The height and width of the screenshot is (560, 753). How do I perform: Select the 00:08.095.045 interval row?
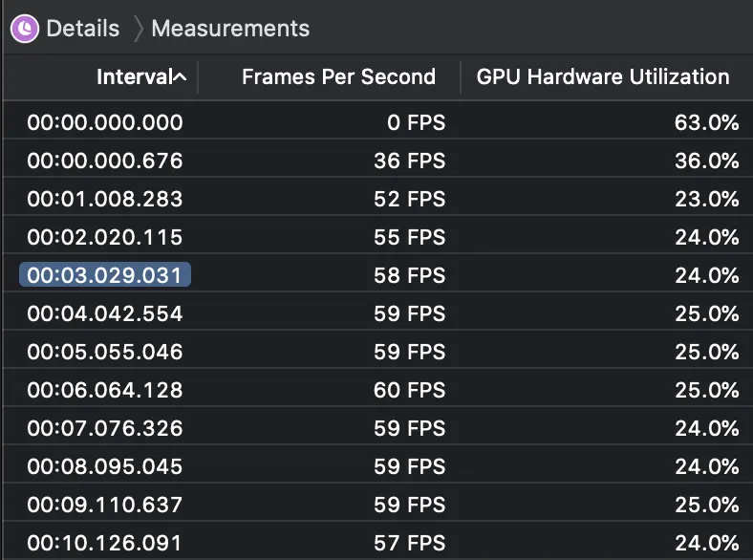(x=105, y=466)
